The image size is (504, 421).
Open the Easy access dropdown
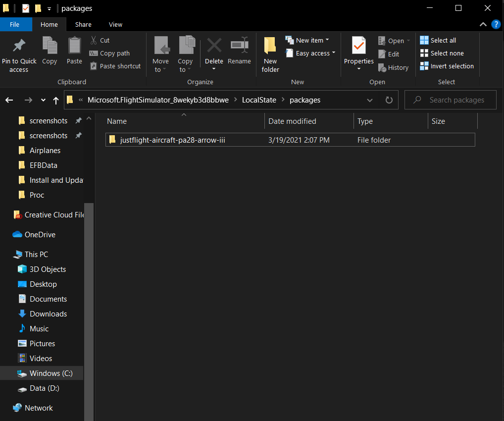[310, 53]
